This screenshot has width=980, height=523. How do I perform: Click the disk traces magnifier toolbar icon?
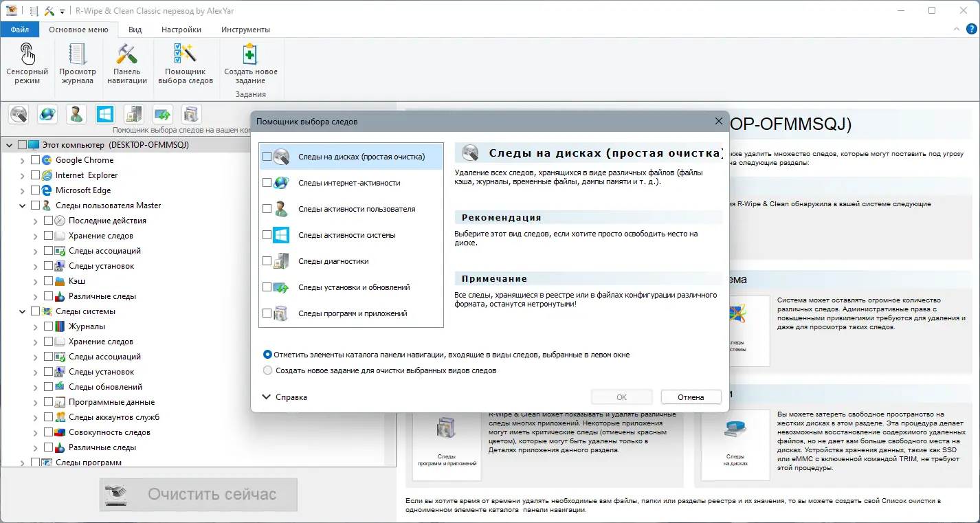(19, 114)
